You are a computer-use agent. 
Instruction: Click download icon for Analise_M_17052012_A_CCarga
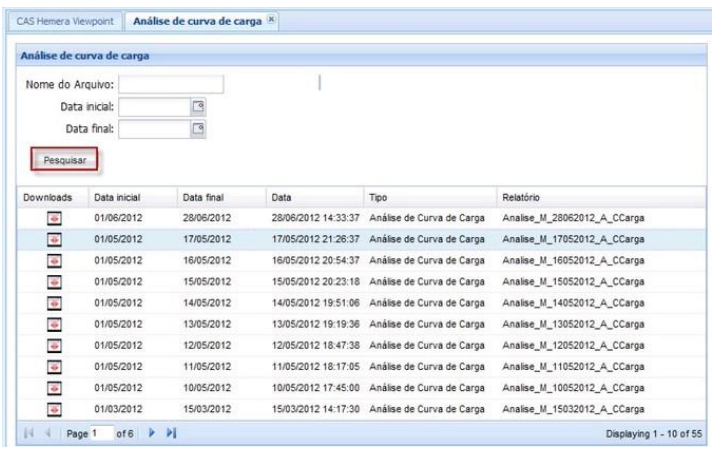tap(54, 238)
